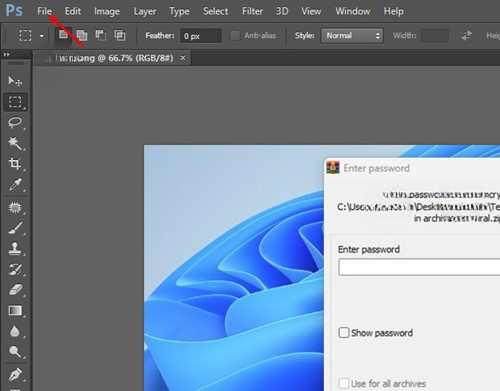Screen dimensions: 500x391
Task: Click the swap width and height icon
Action: coord(466,35)
